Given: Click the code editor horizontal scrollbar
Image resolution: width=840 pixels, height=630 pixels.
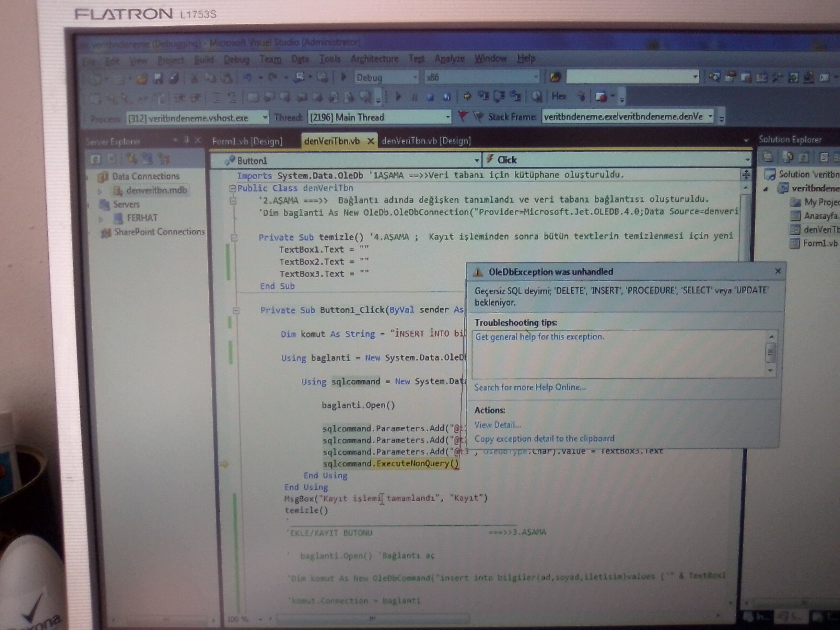Looking at the screenshot, I should click(x=372, y=619).
